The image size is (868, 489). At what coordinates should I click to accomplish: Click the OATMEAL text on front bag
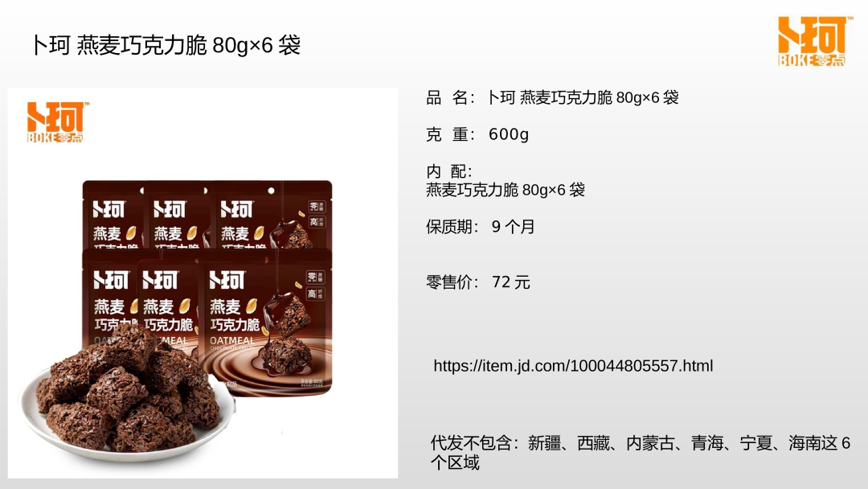coord(232,340)
